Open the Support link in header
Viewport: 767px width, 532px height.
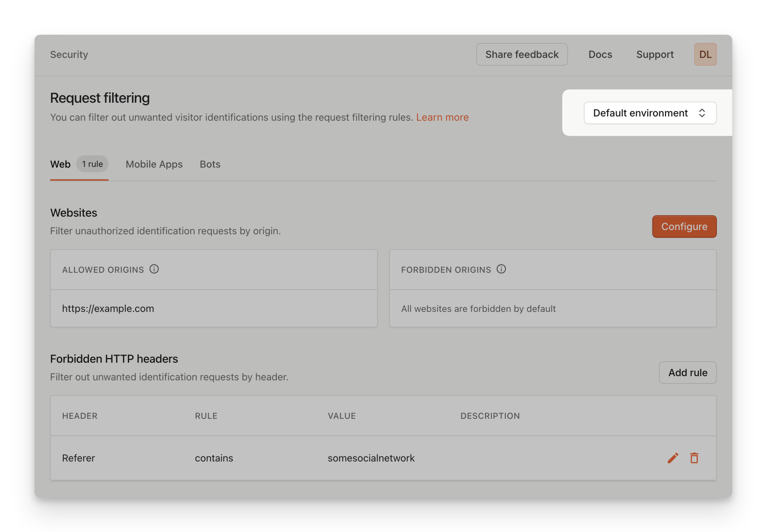(654, 54)
